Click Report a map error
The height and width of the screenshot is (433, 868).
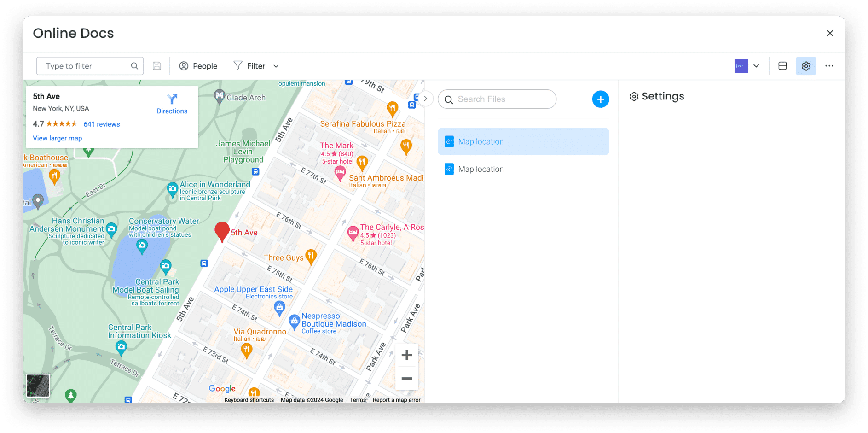click(397, 400)
